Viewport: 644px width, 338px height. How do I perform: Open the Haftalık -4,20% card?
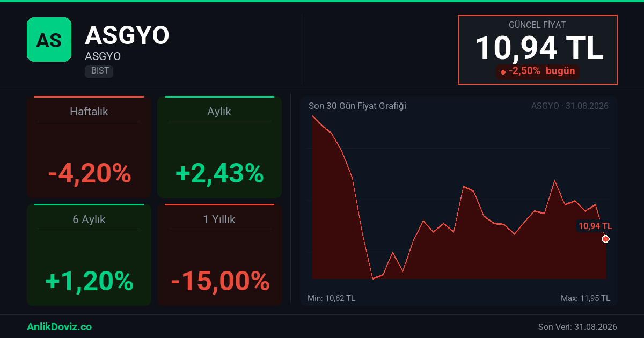click(x=89, y=148)
